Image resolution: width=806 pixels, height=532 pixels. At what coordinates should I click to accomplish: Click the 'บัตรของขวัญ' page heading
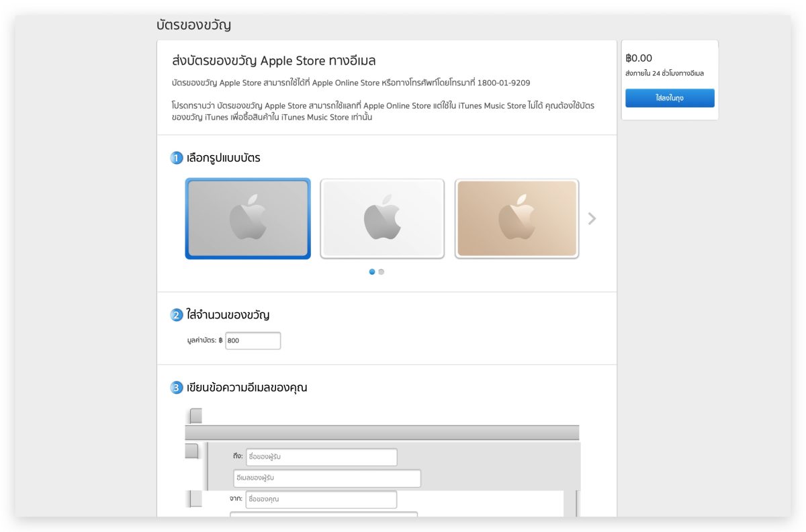click(193, 26)
